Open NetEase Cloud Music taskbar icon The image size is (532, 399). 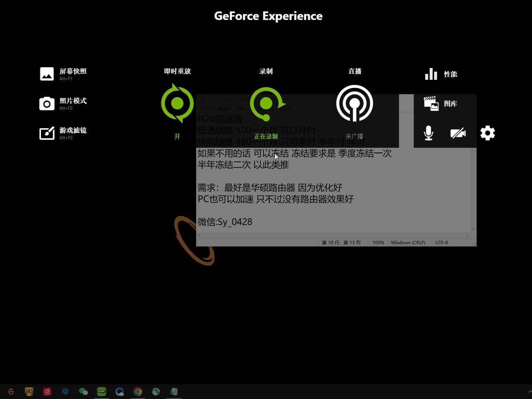(47, 392)
